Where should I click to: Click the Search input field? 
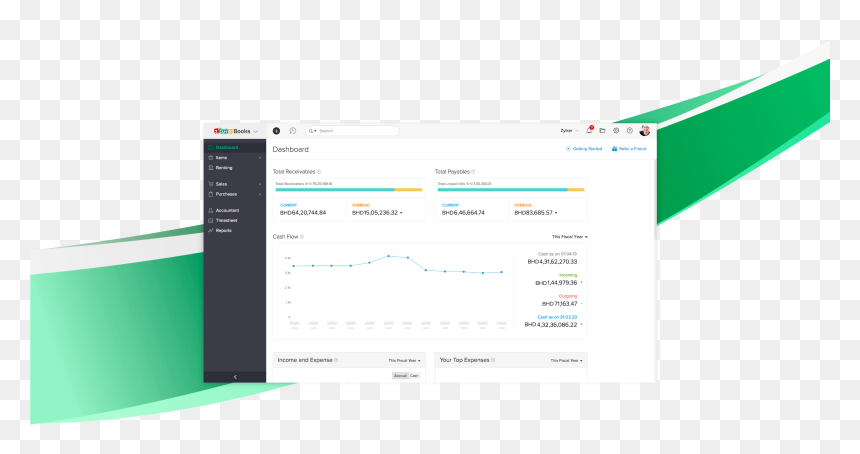[x=352, y=131]
